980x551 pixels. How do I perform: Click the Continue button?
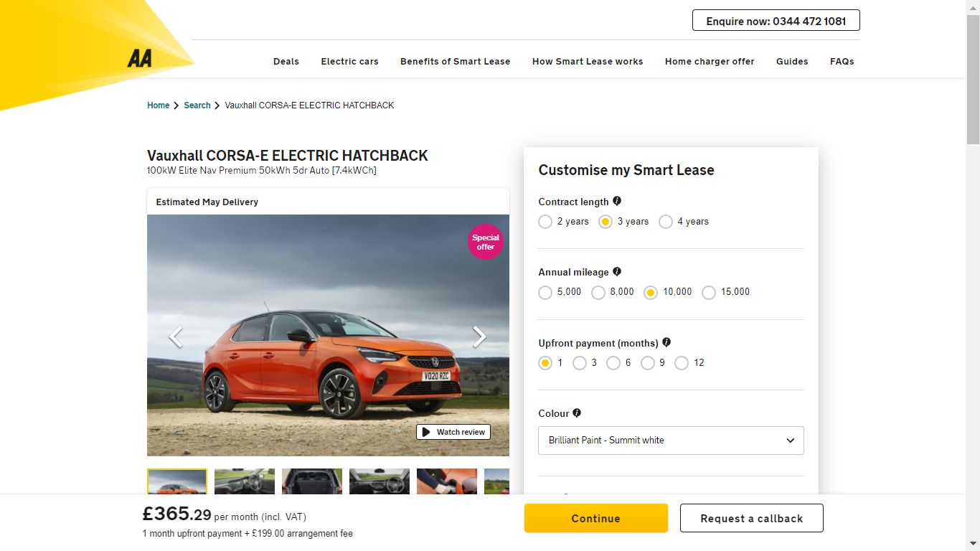point(596,518)
